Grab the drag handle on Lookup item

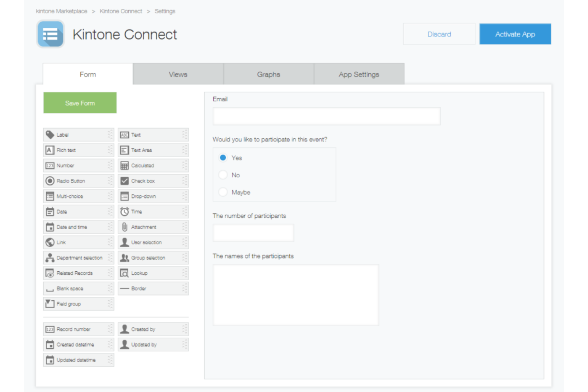pyautogui.click(x=185, y=273)
